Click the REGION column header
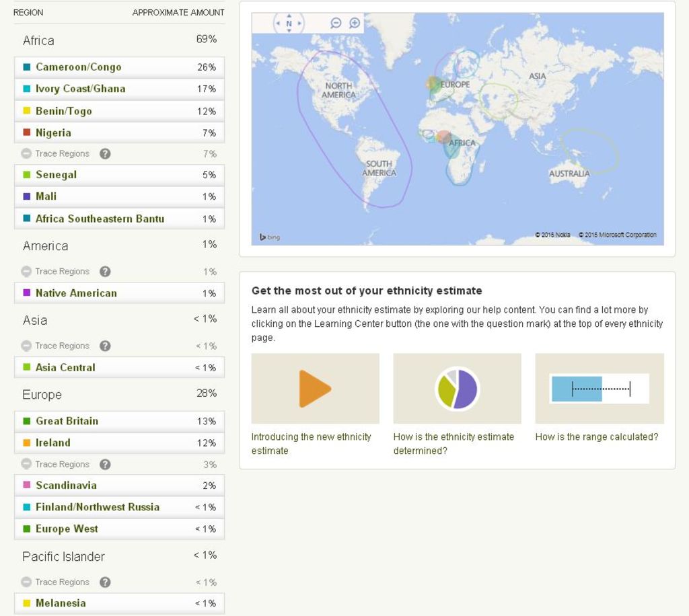Viewport: 689px width, 616px height. (28, 13)
